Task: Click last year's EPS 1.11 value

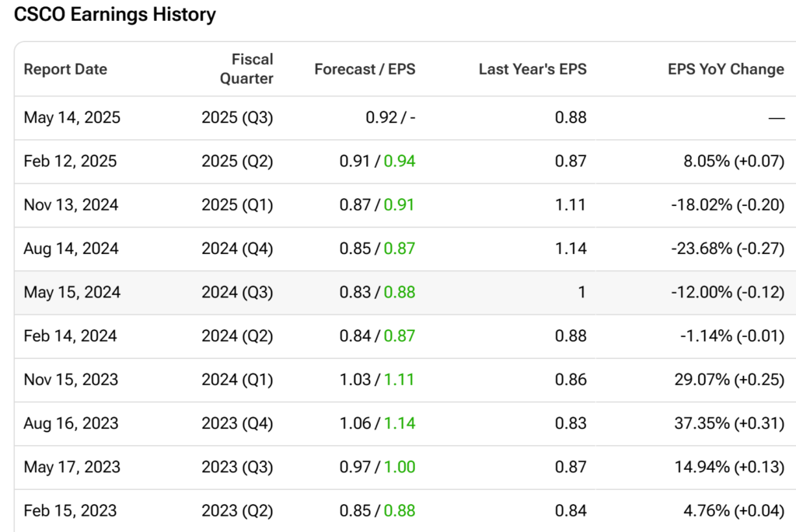Action: click(x=571, y=205)
